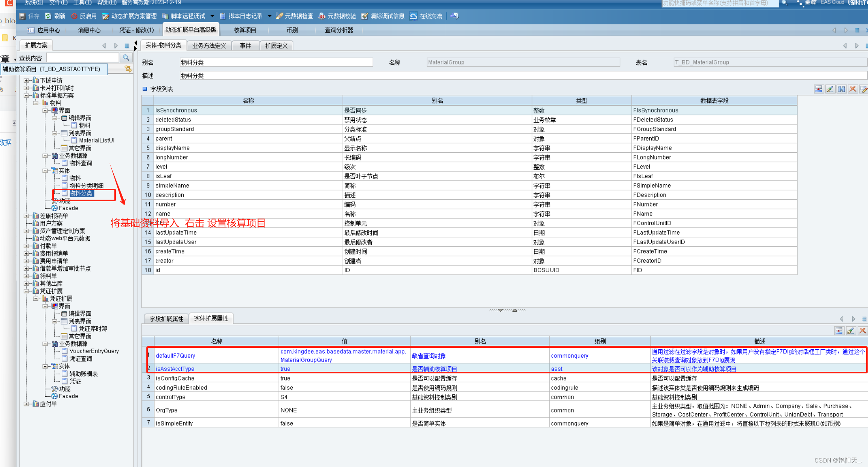Image resolution: width=868 pixels, height=467 pixels.
Task: Open the 工具(T) menu
Action: (82, 3)
